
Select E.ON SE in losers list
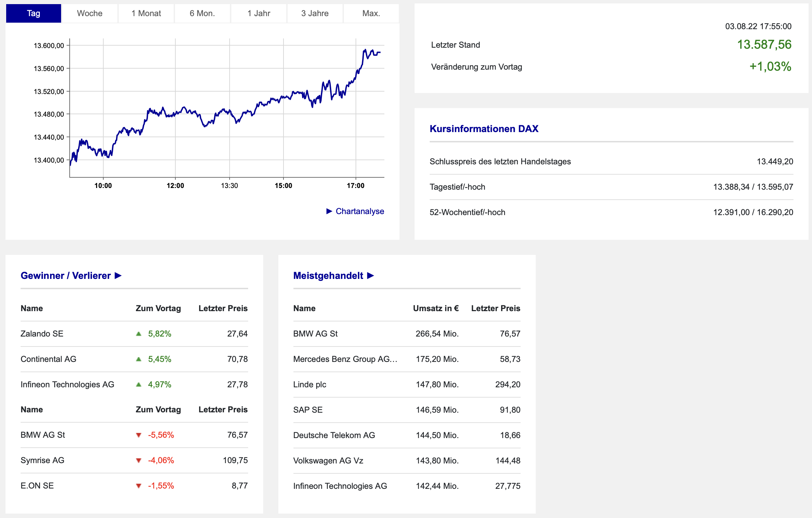pyautogui.click(x=37, y=486)
